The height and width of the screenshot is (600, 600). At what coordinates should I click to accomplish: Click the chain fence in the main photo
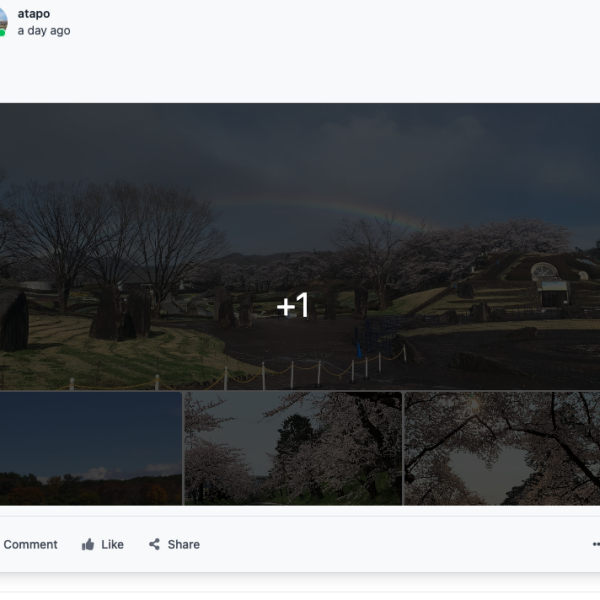[237, 371]
